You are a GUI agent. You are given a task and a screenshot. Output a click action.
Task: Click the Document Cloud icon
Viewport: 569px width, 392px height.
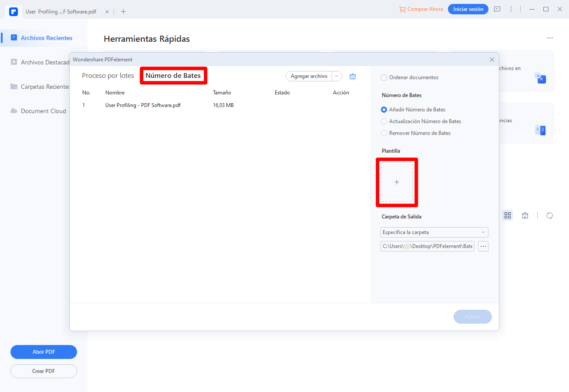(x=14, y=111)
